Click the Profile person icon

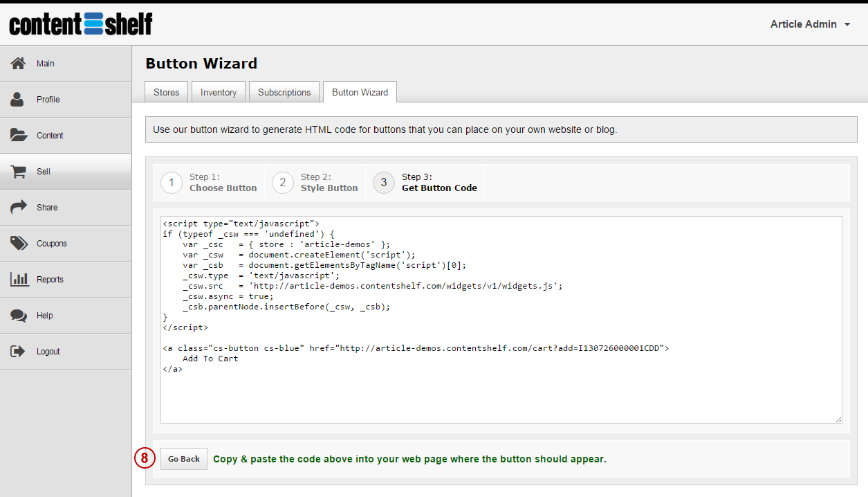coord(18,100)
